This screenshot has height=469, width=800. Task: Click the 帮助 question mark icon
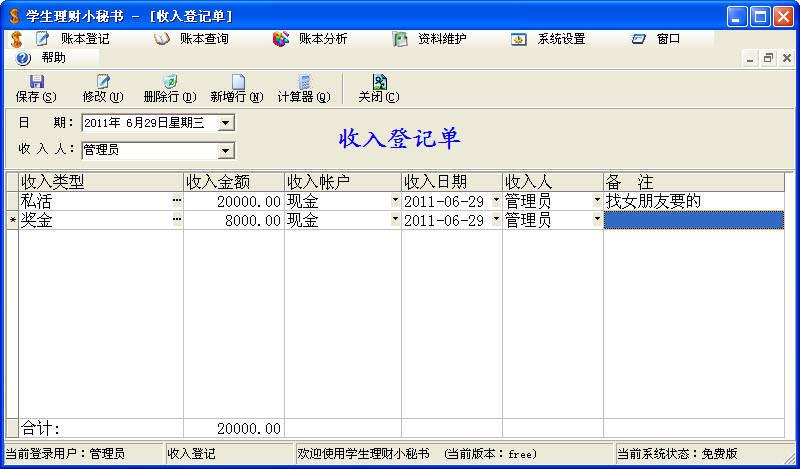23,58
